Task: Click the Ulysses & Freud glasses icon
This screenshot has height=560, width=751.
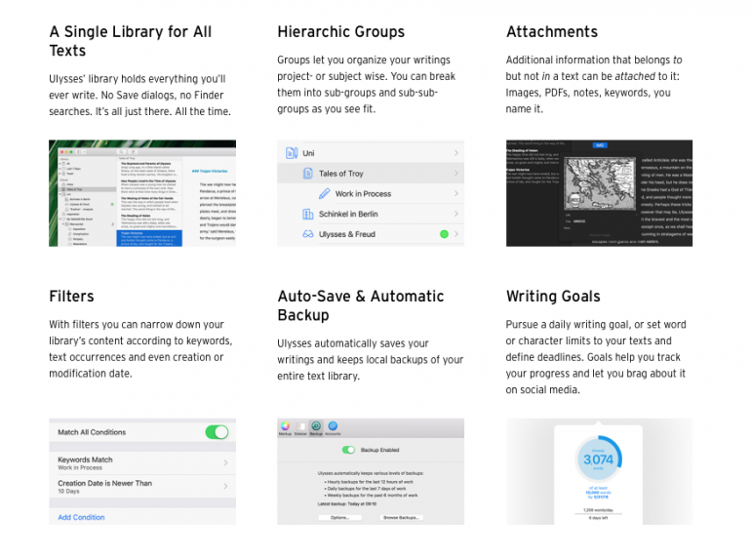Action: click(308, 234)
